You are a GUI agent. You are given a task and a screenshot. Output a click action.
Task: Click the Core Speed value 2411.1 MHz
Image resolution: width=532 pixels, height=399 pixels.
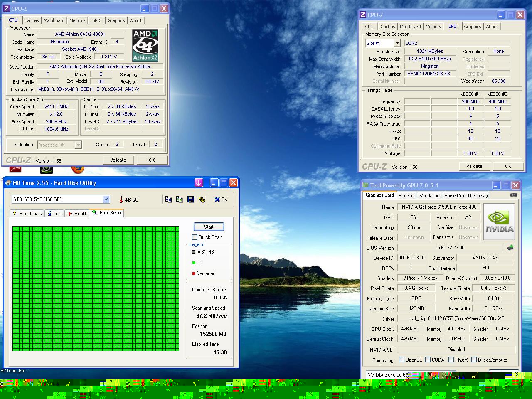[57, 107]
